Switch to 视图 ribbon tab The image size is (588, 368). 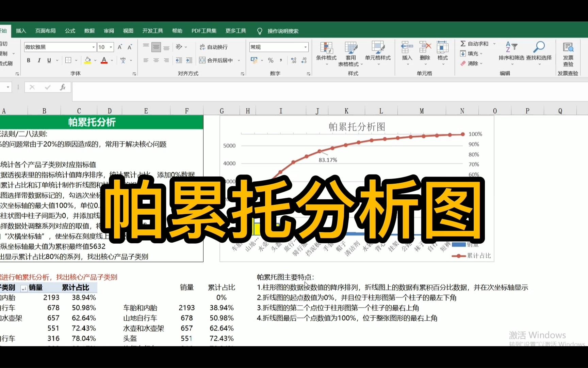pyautogui.click(x=128, y=31)
